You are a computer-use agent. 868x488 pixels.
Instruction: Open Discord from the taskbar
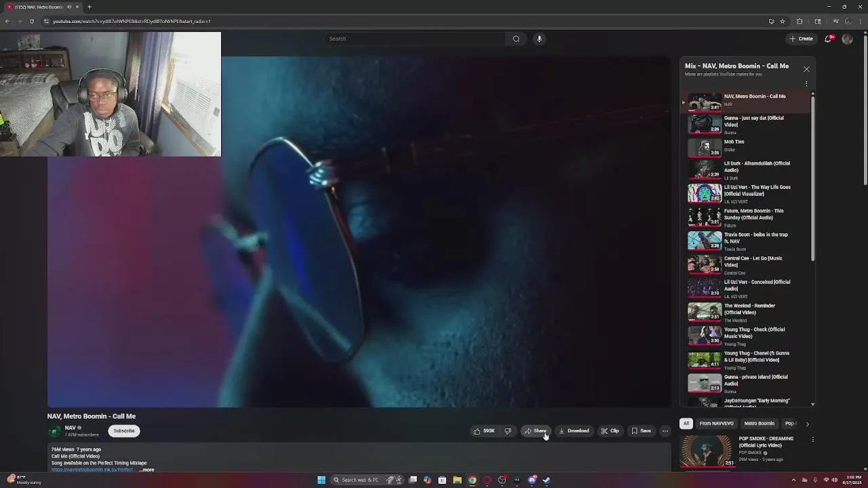click(x=532, y=480)
